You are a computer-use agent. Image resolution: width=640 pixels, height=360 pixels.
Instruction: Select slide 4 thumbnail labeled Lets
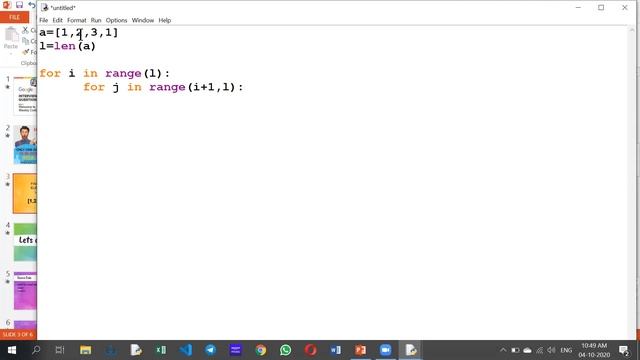25,242
